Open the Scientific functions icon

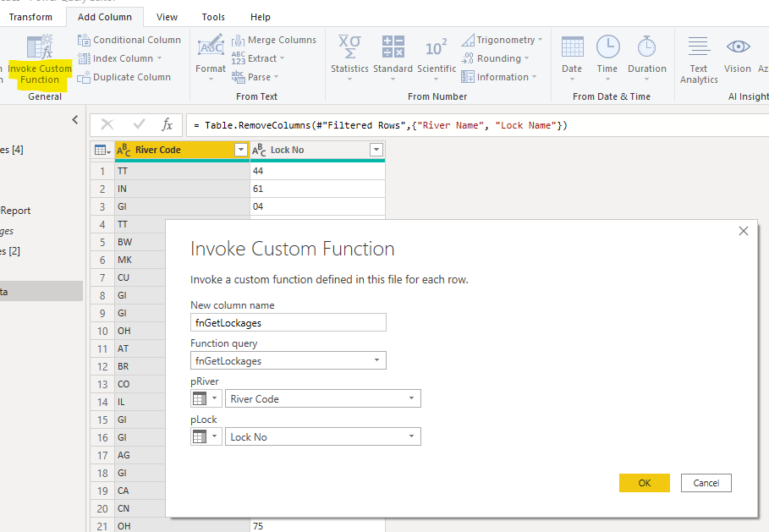[437, 47]
